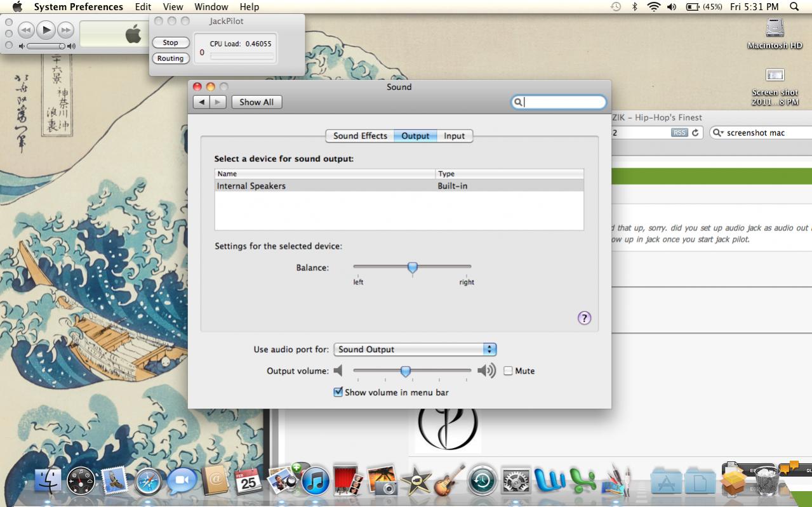
Task: Launch Microsoft Word from the Dock
Action: click(x=550, y=482)
